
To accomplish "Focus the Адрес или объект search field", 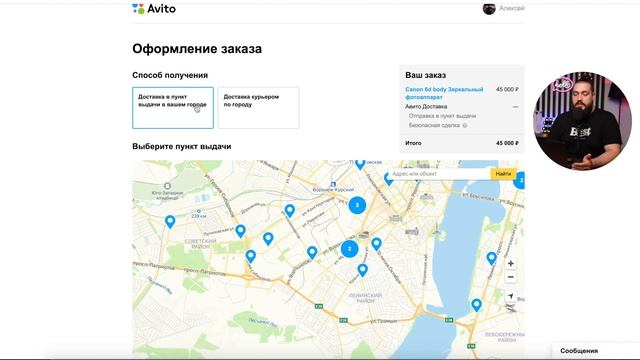I will [x=439, y=174].
